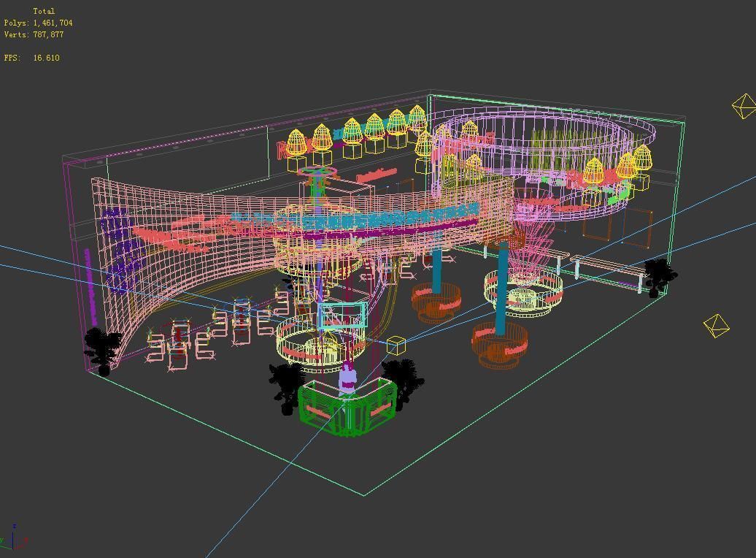Select the yellow light helper at right middle

(x=717, y=326)
